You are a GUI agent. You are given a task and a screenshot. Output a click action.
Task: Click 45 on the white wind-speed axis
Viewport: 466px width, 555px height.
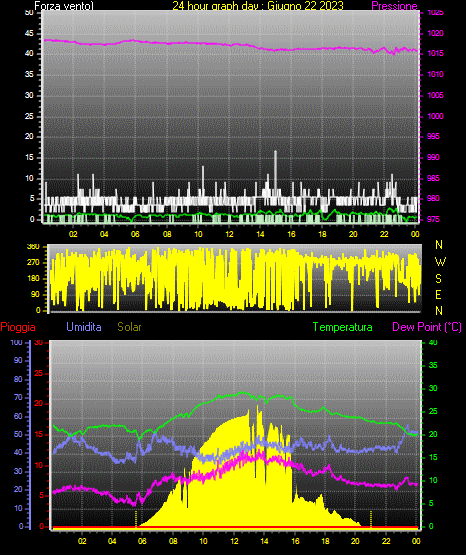tap(29, 33)
